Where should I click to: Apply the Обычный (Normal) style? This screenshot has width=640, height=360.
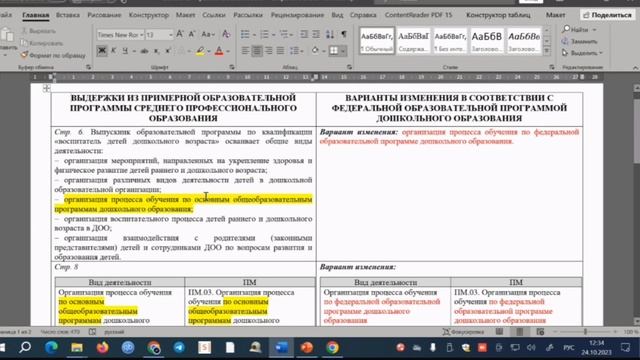(377, 41)
